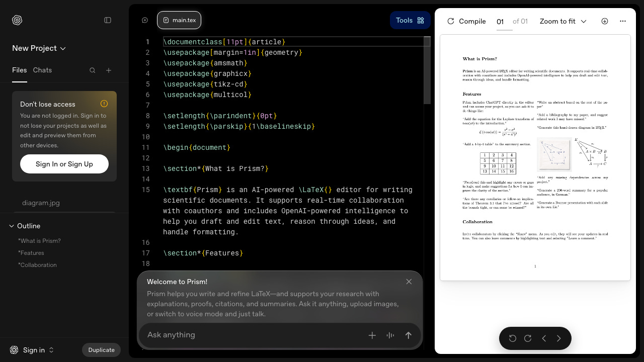644x362 pixels.
Task: Add a new file with plus icon
Action: 109,70
